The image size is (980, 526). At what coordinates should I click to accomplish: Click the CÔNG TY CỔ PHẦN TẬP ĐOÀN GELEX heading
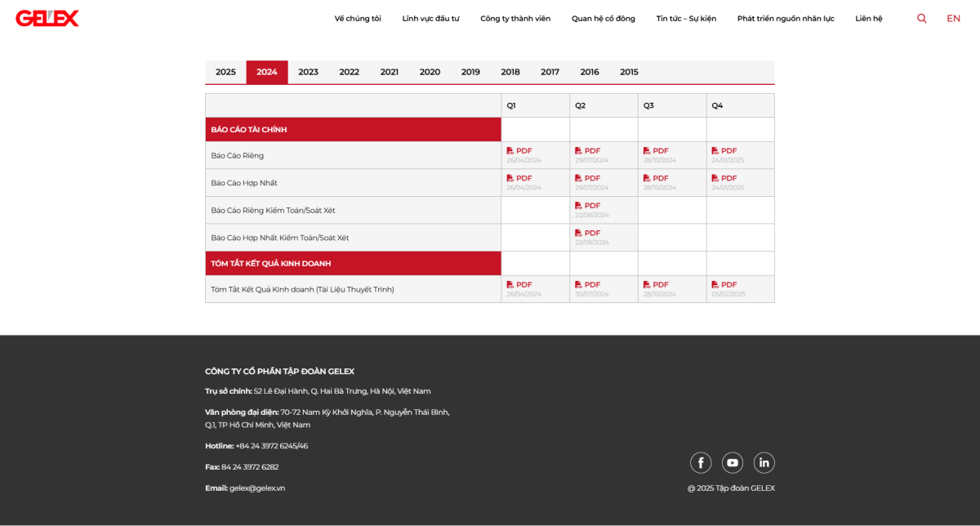tap(280, 372)
